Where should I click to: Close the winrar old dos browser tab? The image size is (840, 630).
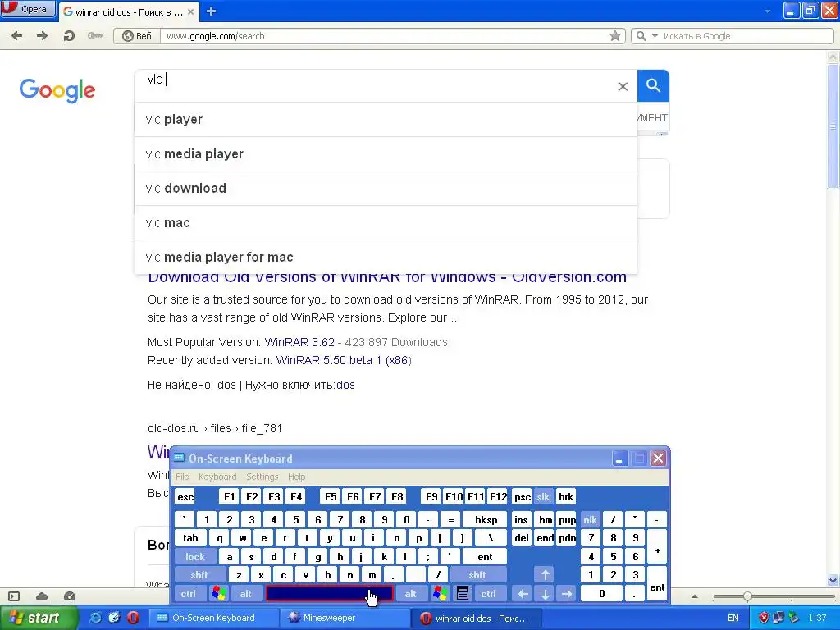(x=190, y=11)
